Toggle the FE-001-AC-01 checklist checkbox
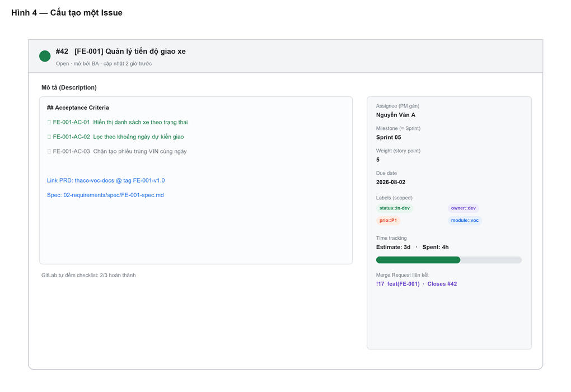Viewport: 571px width, 392px height. coord(49,123)
